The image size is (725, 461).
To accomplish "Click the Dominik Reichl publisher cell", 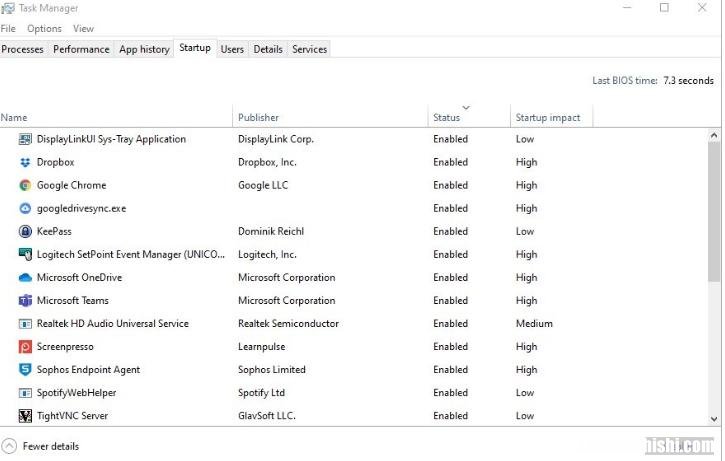I will 271,231.
